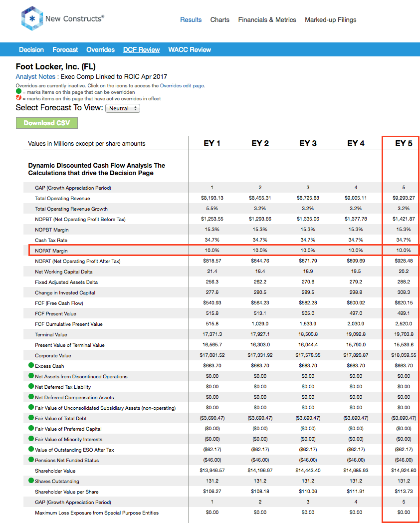This screenshot has height=523, width=420.
Task: Click the EY 1 column header
Action: [212, 144]
